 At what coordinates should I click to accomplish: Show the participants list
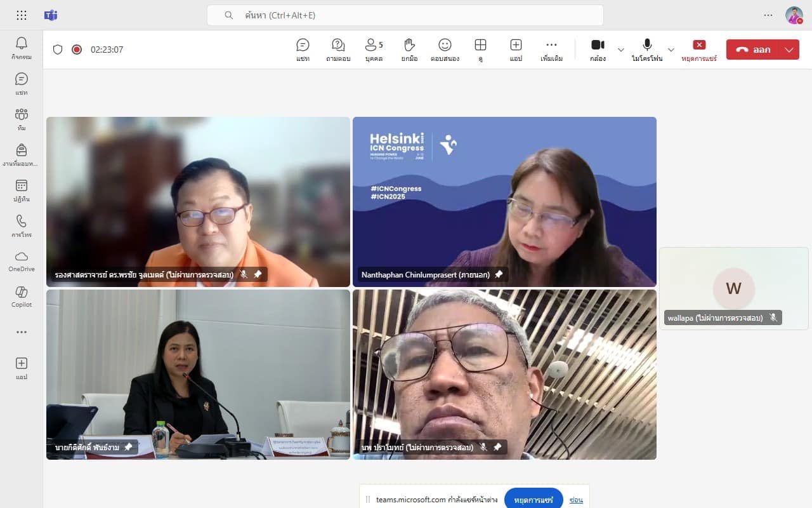point(374,50)
